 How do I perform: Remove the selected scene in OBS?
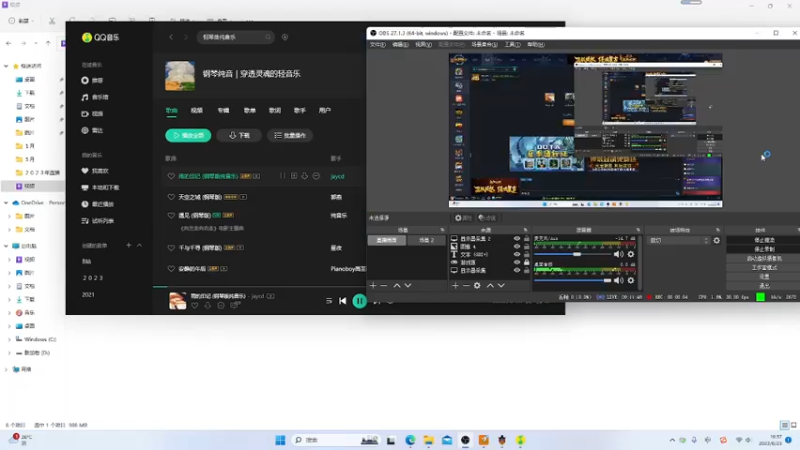tap(384, 286)
